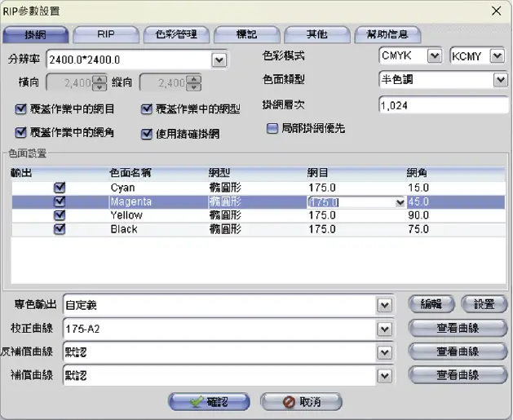Click the 取消 cancel button

[x=301, y=402]
